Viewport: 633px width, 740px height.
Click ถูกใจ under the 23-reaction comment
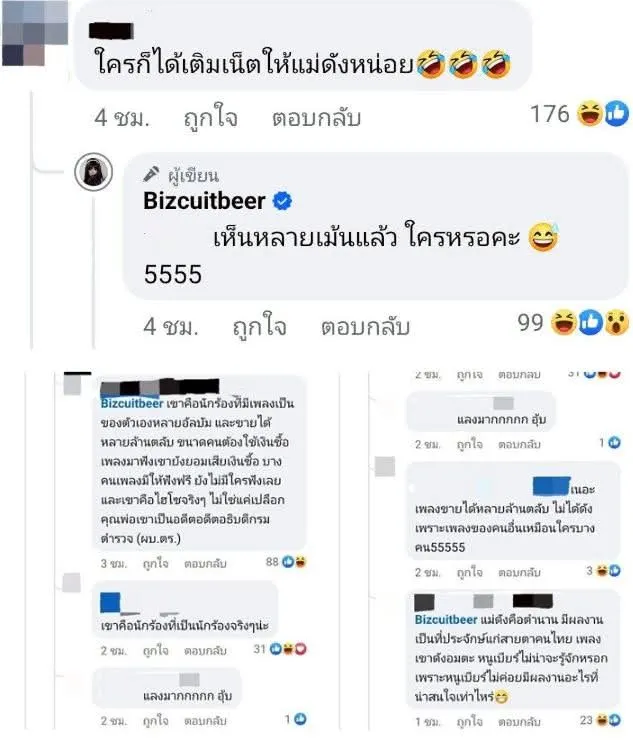coord(469,722)
